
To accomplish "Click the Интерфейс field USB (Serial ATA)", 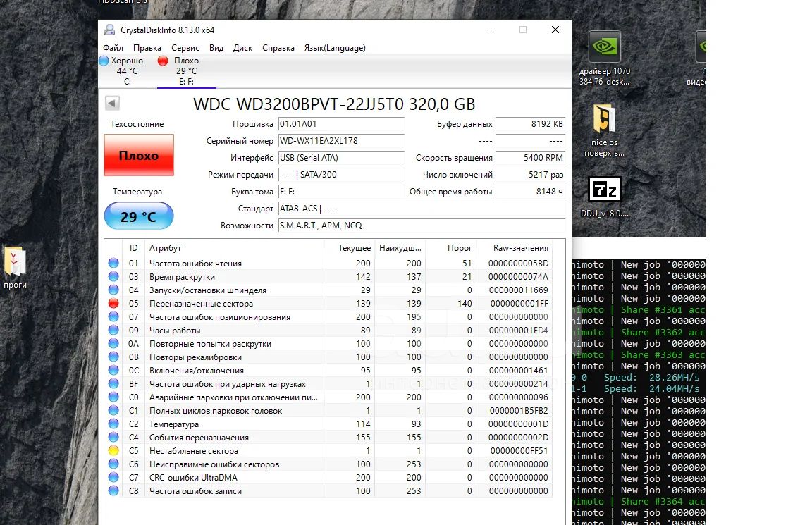I will click(x=341, y=158).
